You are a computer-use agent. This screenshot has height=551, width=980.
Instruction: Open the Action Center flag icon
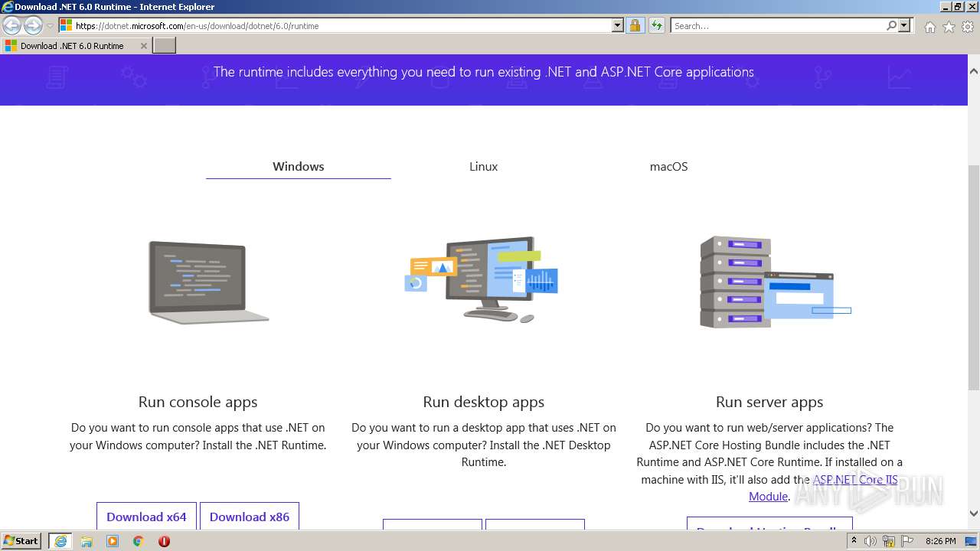[x=906, y=541]
